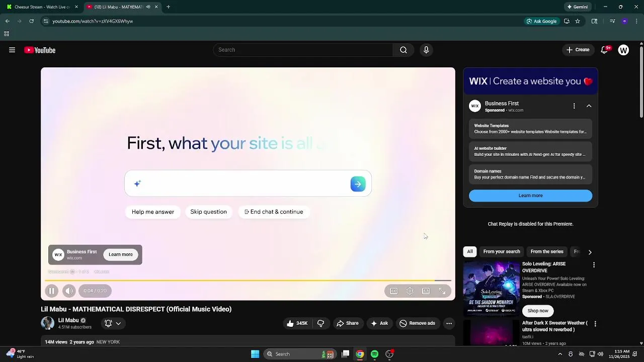Open a new browser tab
The height and width of the screenshot is (362, 644).
point(168,7)
